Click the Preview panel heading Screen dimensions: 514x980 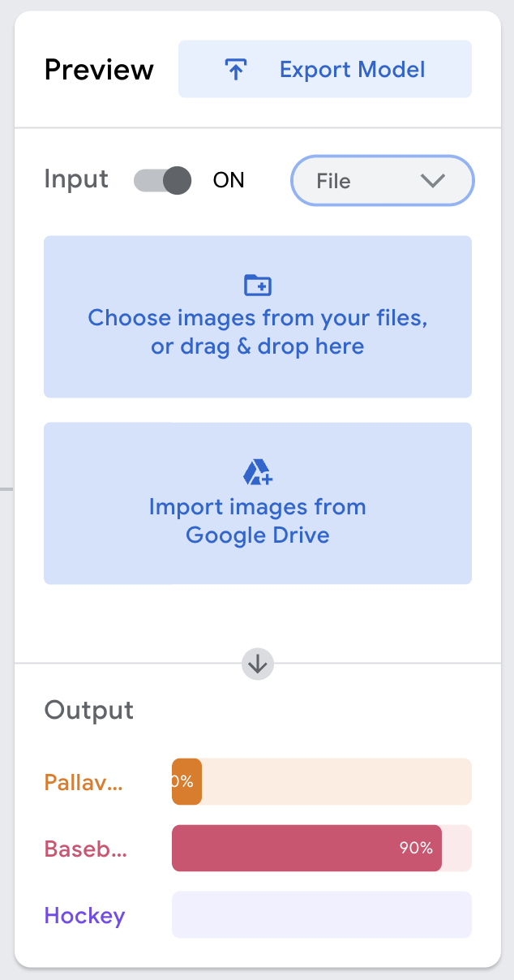click(99, 70)
